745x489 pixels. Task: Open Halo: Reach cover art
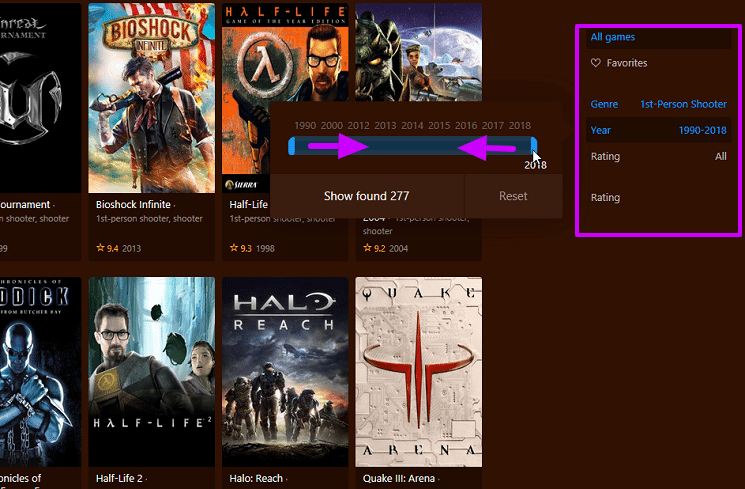pyautogui.click(x=285, y=372)
